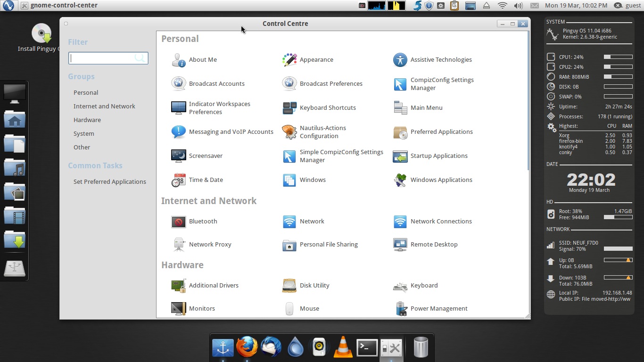This screenshot has height=362, width=644.
Task: Open About Me settings
Action: click(194, 60)
